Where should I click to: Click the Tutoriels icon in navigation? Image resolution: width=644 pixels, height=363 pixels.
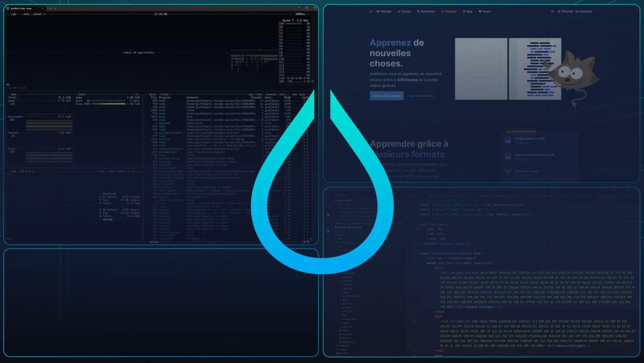click(378, 11)
